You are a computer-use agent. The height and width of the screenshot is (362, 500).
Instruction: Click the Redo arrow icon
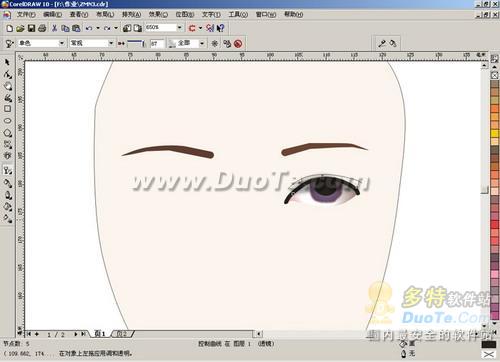107,28
